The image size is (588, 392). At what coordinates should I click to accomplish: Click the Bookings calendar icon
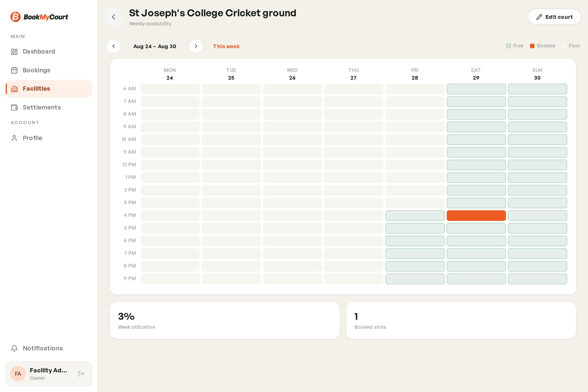(x=14, y=70)
